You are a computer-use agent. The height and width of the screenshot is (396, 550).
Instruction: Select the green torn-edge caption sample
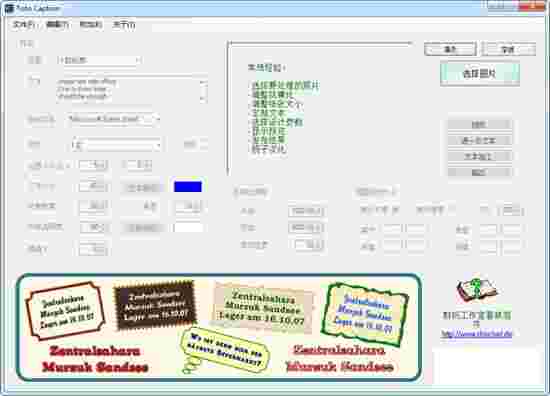[365, 314]
